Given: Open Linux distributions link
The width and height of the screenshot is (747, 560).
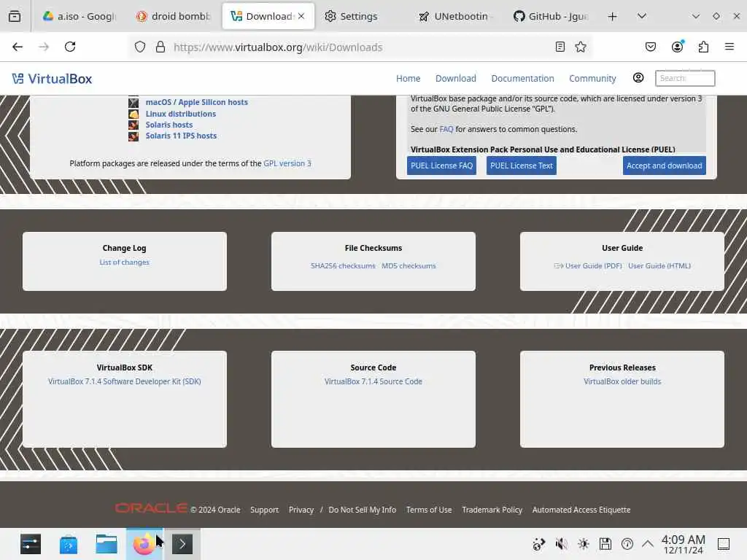Looking at the screenshot, I should click(x=181, y=114).
